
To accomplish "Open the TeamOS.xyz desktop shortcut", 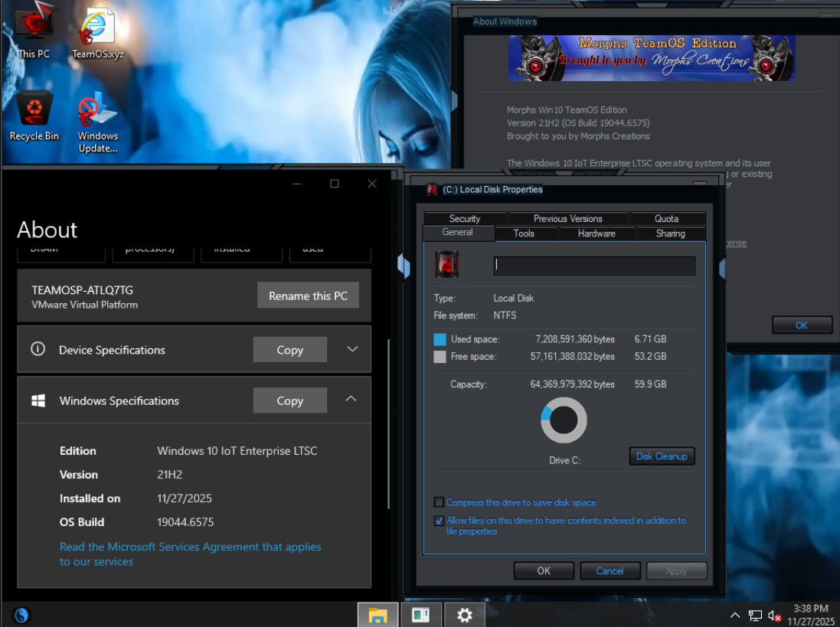I will [x=97, y=31].
